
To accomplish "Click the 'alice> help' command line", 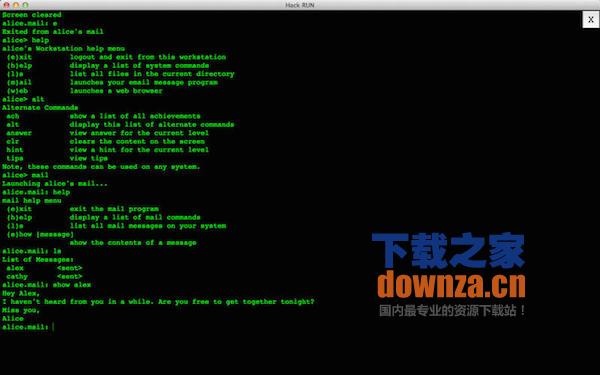I will (x=26, y=40).
